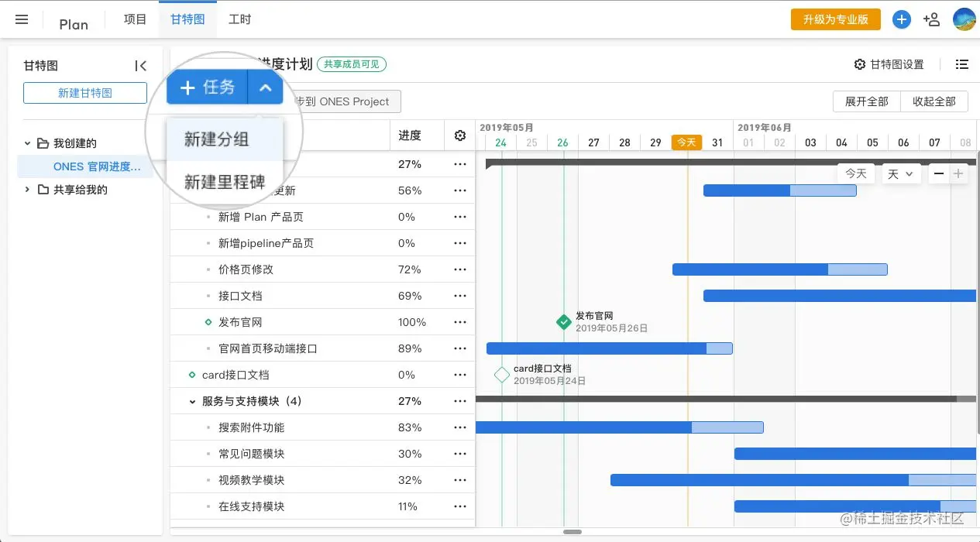Click the 升级为专业版 upgrade button

click(x=835, y=19)
